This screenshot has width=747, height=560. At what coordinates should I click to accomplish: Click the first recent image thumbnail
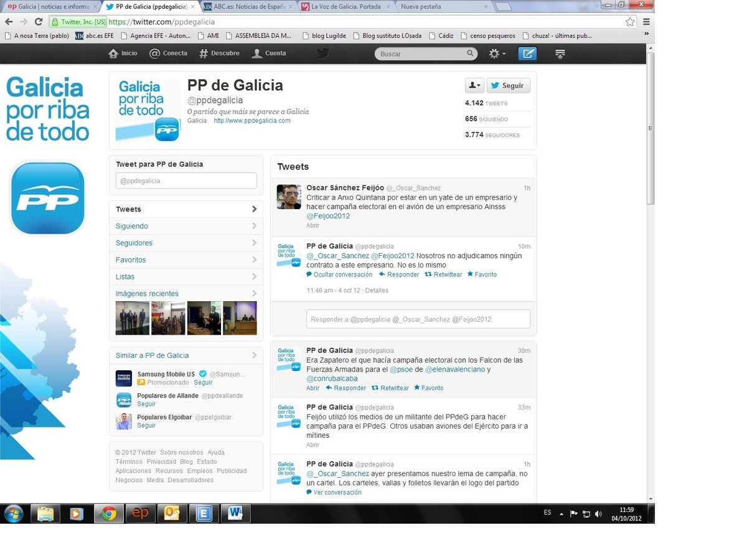[x=133, y=318]
